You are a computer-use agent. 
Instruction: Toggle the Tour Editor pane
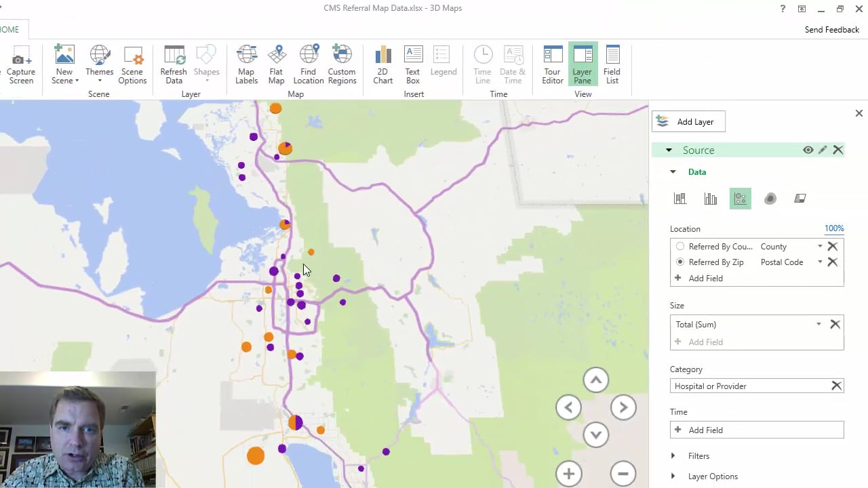(553, 65)
